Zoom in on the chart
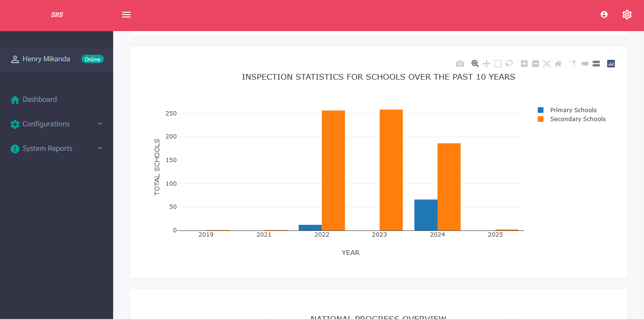The width and height of the screenshot is (644, 320). 524,64
